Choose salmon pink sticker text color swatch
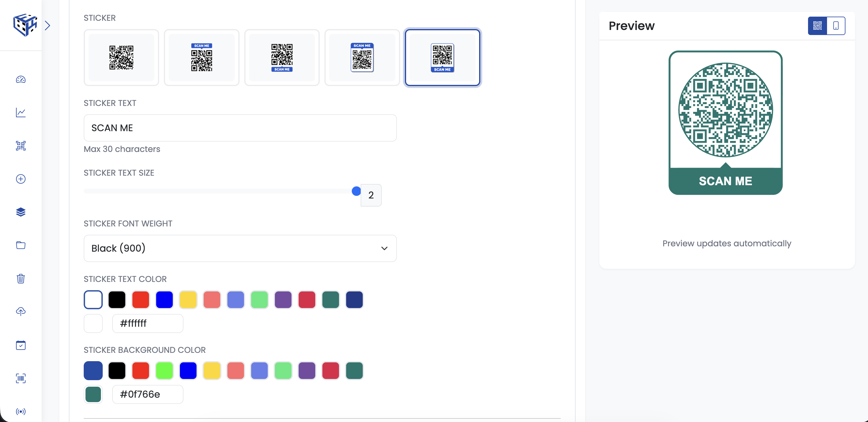868x422 pixels. (212, 300)
